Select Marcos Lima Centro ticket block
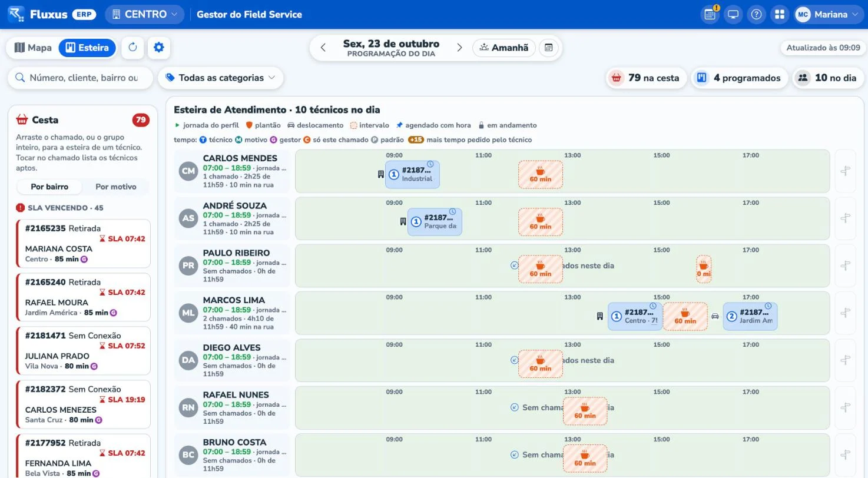The height and width of the screenshot is (478, 868). [x=635, y=316]
